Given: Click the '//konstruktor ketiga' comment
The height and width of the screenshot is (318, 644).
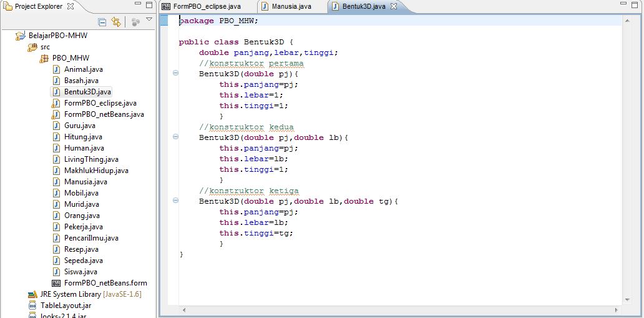Looking at the screenshot, I should [x=249, y=191].
